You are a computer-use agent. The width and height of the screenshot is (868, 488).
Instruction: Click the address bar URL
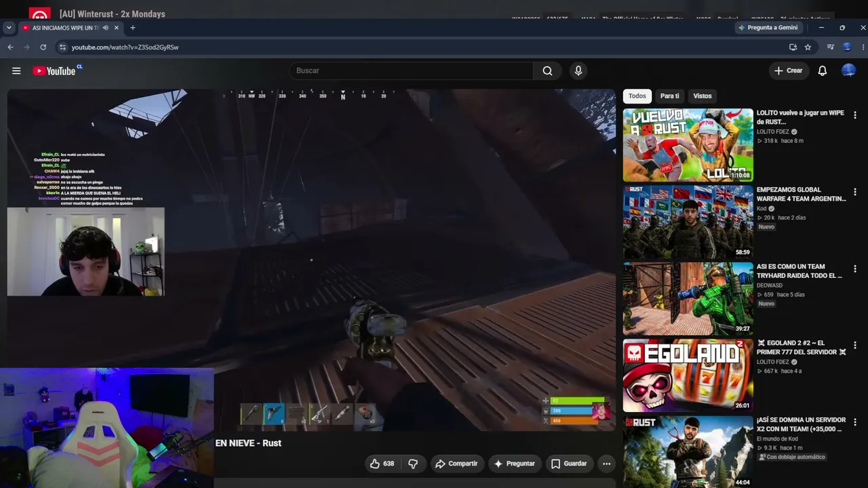[125, 47]
